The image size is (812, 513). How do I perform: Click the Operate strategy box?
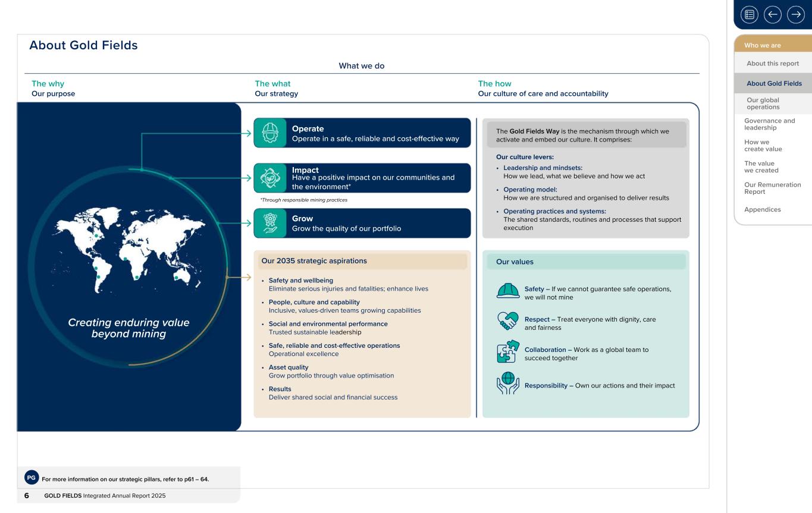362,133
